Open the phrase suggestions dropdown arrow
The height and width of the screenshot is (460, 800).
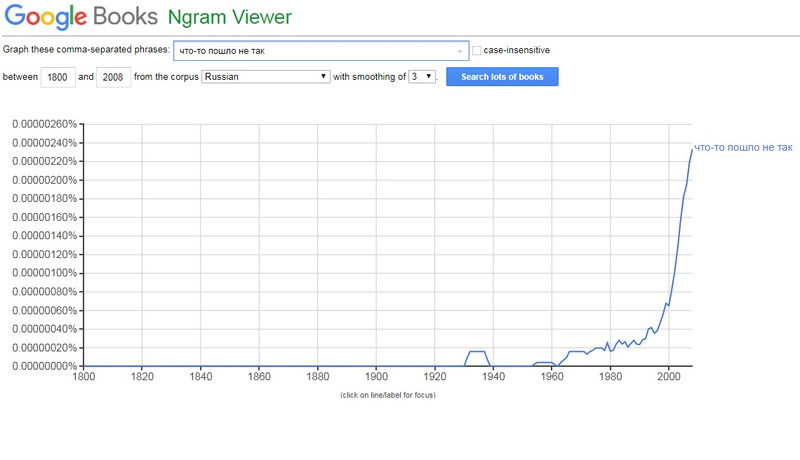click(x=460, y=51)
